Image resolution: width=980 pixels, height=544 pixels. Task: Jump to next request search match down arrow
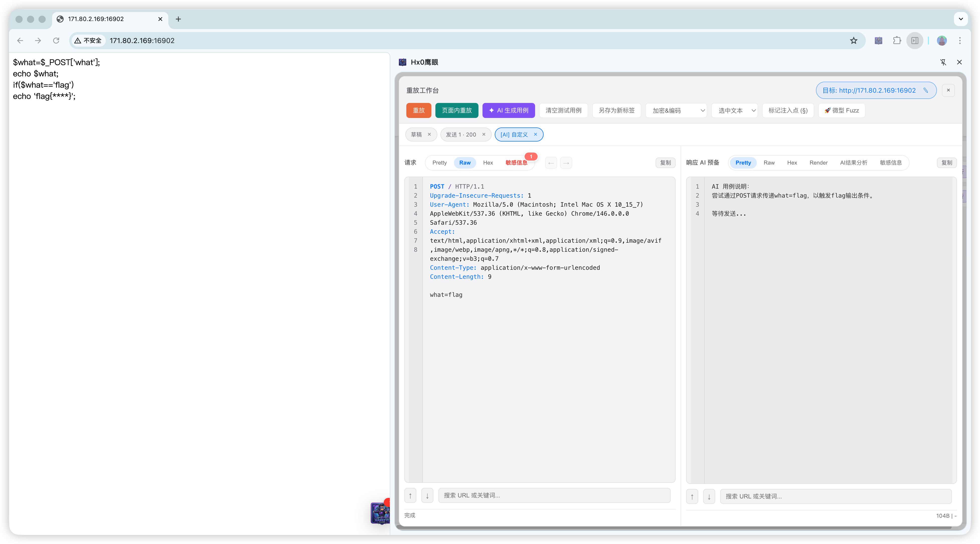pyautogui.click(x=427, y=496)
